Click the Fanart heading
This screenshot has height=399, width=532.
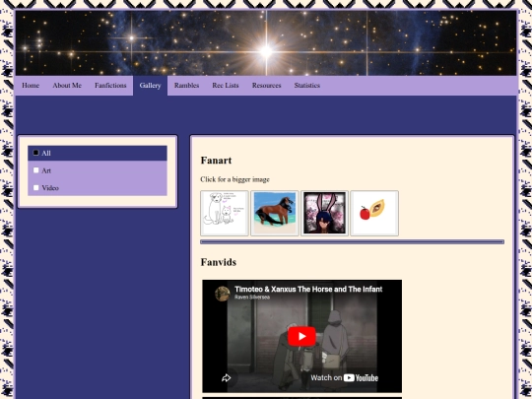[216, 161]
